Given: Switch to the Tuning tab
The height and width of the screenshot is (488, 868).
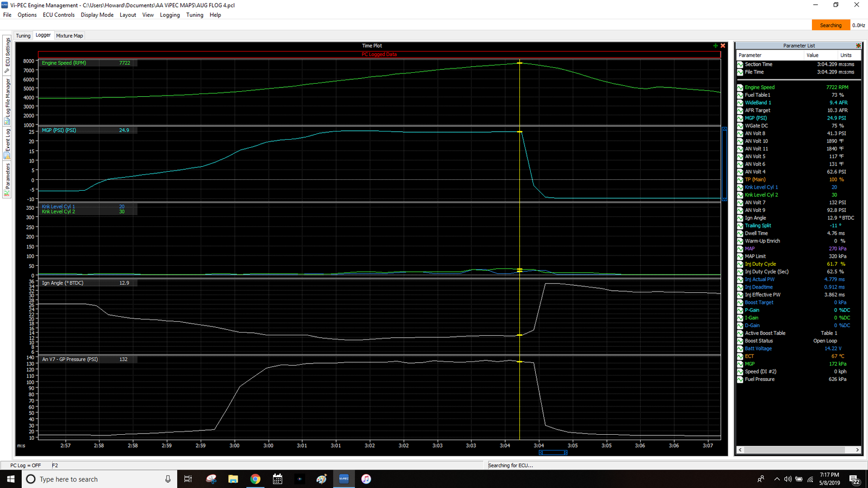Looking at the screenshot, I should [x=23, y=36].
